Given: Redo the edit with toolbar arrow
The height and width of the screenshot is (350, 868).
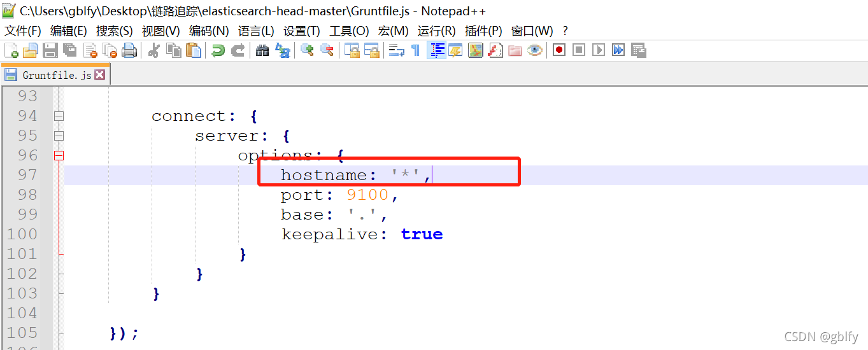Looking at the screenshot, I should (238, 50).
